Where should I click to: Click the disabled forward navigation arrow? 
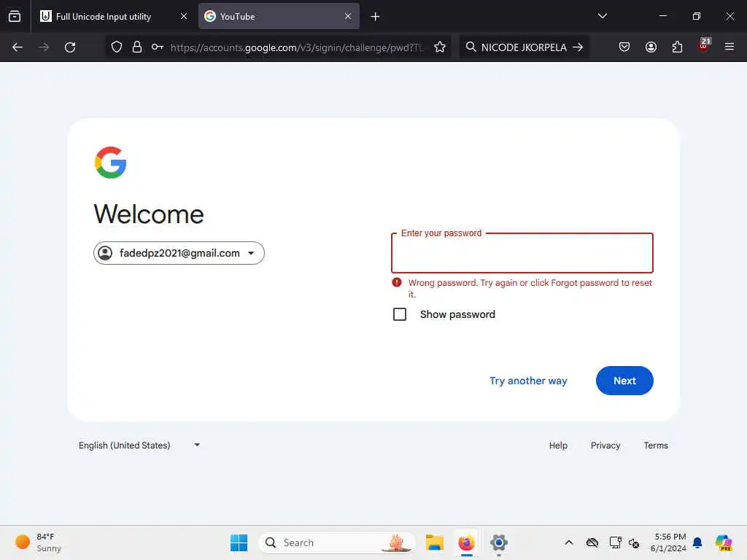pyautogui.click(x=43, y=47)
